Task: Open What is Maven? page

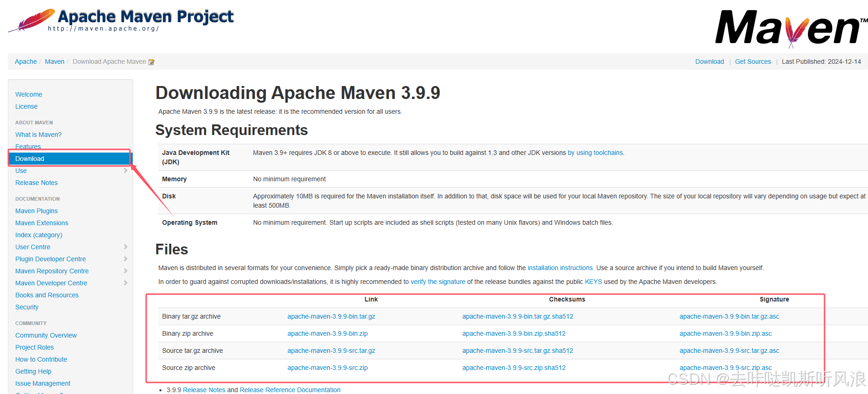Action: 38,135
